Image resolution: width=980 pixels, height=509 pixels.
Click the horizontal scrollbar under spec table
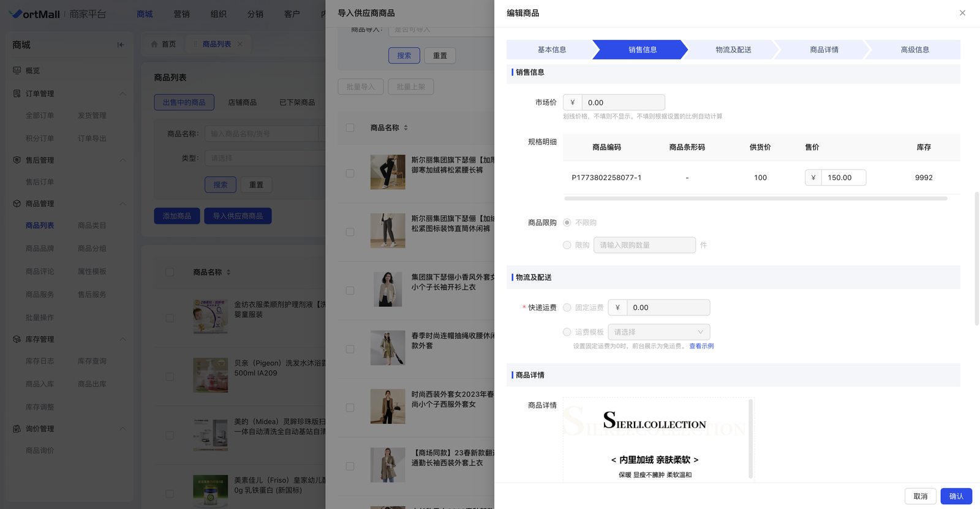(x=755, y=198)
